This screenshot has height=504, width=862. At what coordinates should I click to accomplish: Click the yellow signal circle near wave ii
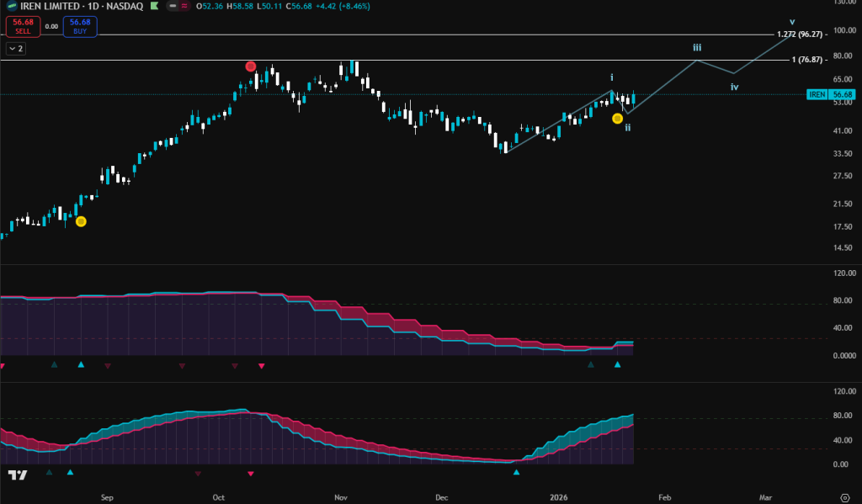pos(617,119)
